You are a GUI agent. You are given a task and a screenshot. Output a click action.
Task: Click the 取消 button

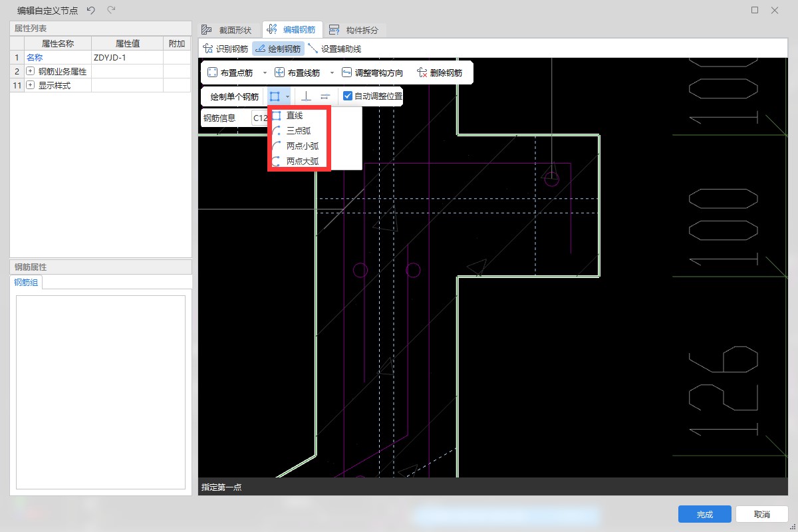tap(761, 514)
